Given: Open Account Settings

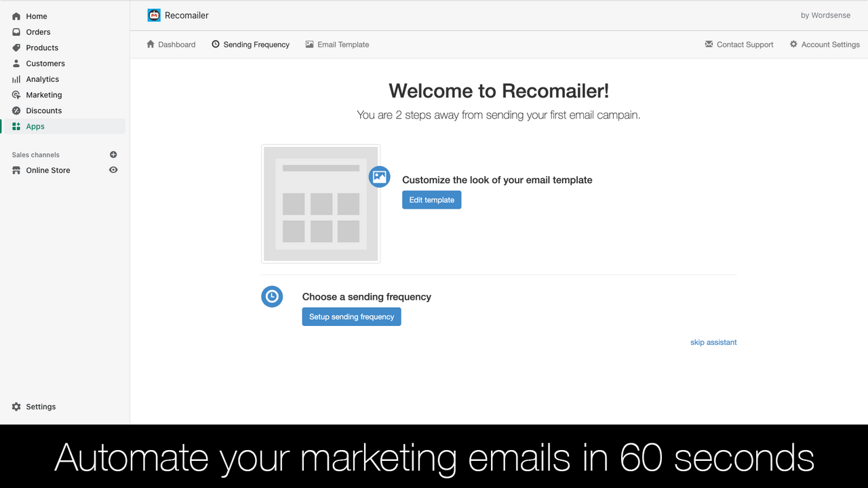Looking at the screenshot, I should tap(825, 44).
